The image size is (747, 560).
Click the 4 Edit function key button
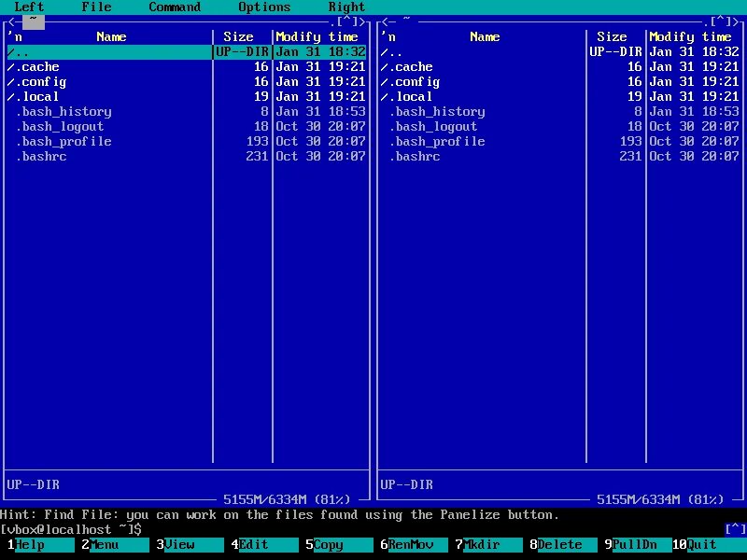click(265, 544)
